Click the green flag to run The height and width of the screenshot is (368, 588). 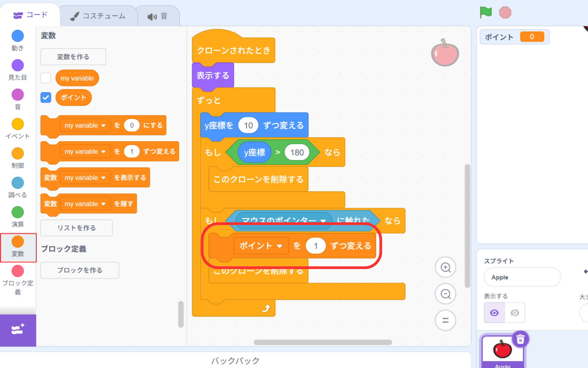486,13
